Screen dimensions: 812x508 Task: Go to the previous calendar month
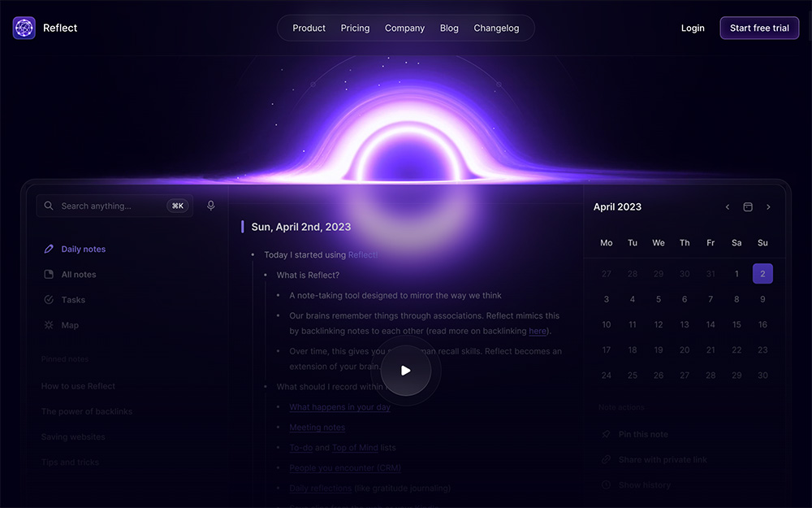[727, 206]
